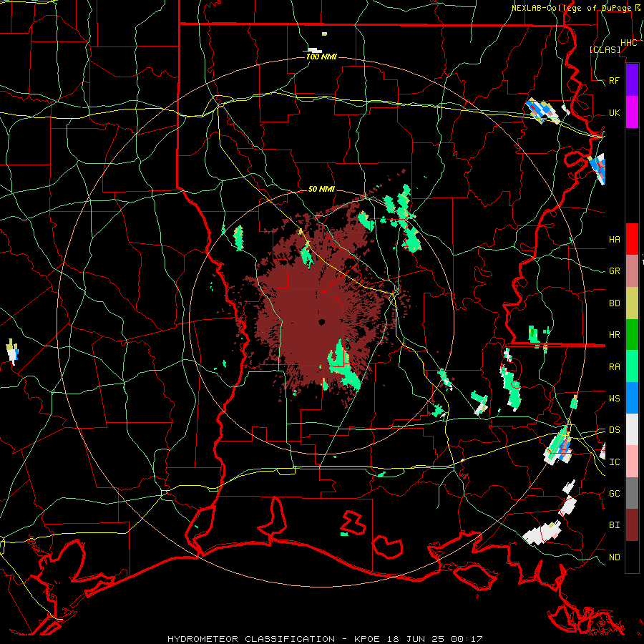644x644 pixels.
Task: Click the purple RF color swatch
Action: click(x=632, y=80)
